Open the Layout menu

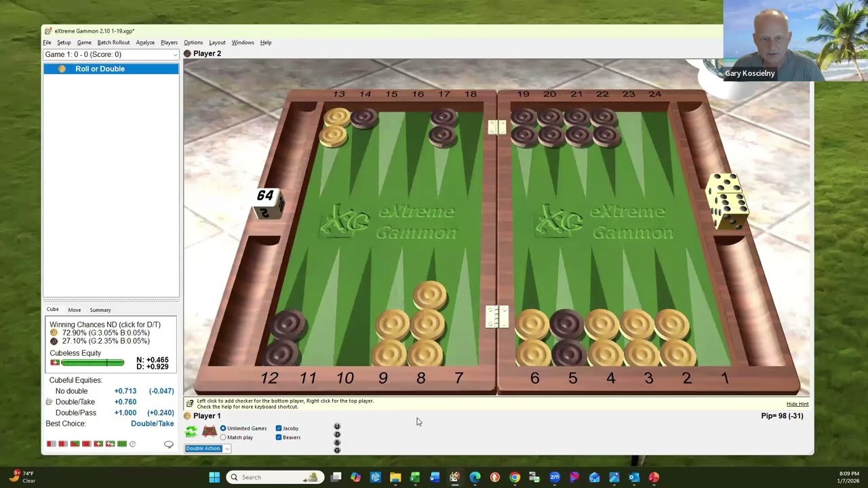[217, 43]
